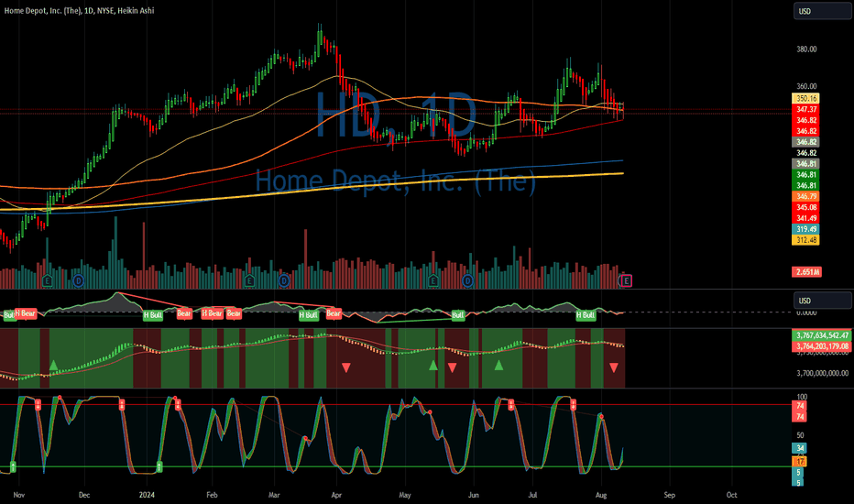Image resolution: width=854 pixels, height=504 pixels.
Task: Click the 341.49 price label
Action: tap(805, 218)
